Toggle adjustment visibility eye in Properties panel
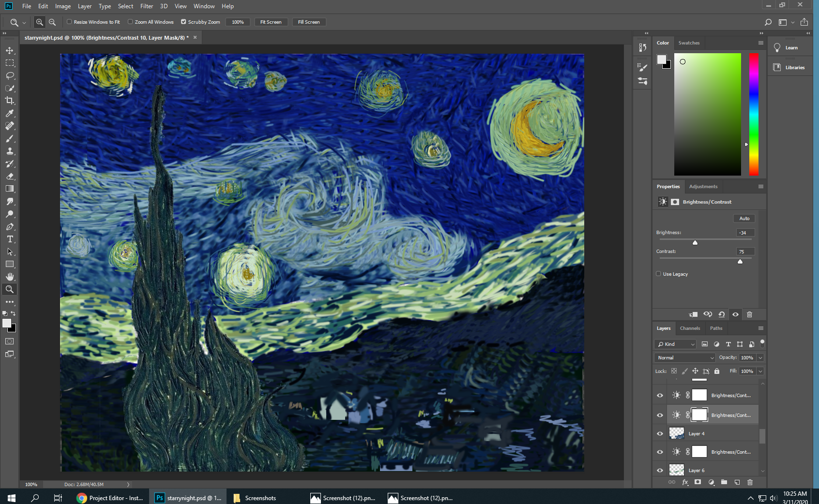Viewport: 819px width, 504px height. [735, 314]
